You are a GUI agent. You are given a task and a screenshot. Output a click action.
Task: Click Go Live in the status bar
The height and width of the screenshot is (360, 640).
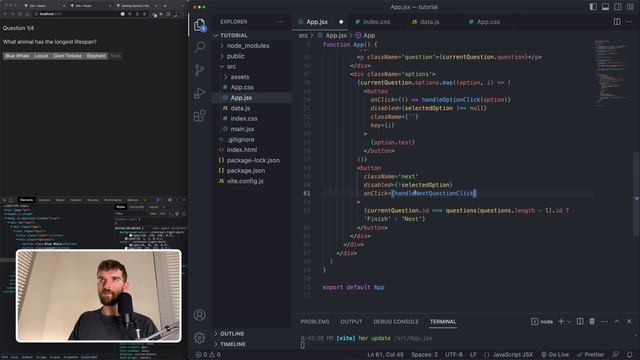(x=555, y=355)
